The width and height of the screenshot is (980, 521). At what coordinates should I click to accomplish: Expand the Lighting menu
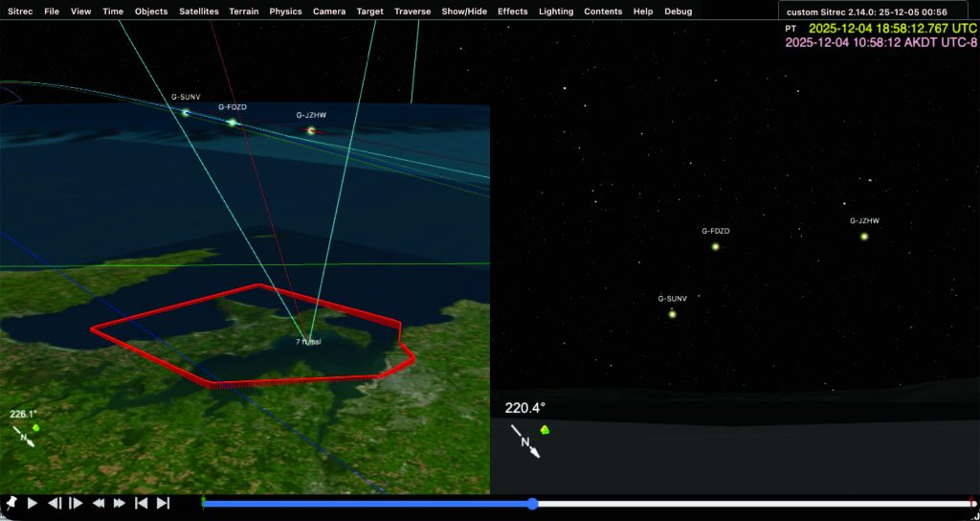tap(556, 11)
